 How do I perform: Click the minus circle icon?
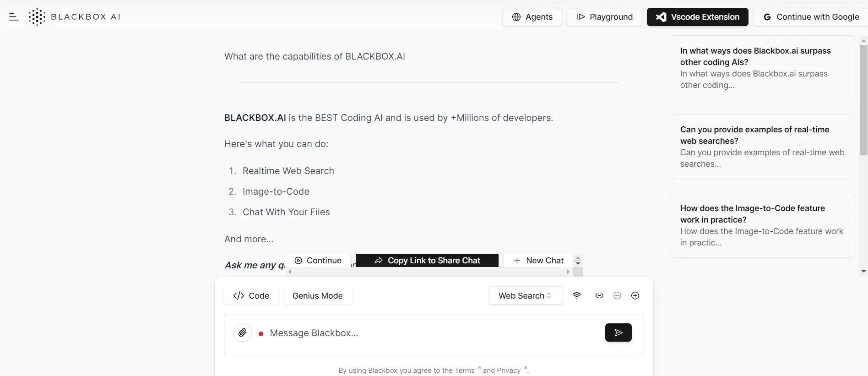(x=617, y=295)
